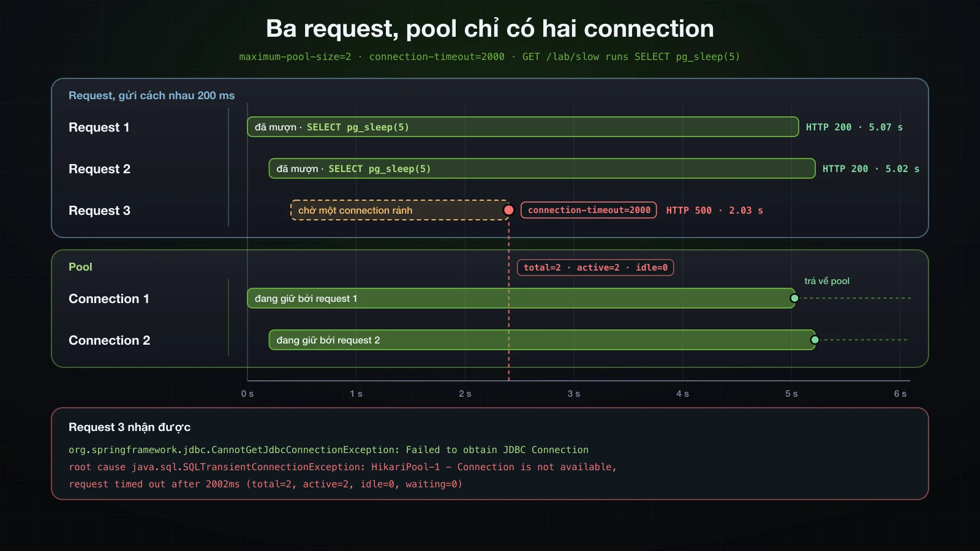Select the Connection 1 row label
This screenshot has height=551, width=980.
109,299
